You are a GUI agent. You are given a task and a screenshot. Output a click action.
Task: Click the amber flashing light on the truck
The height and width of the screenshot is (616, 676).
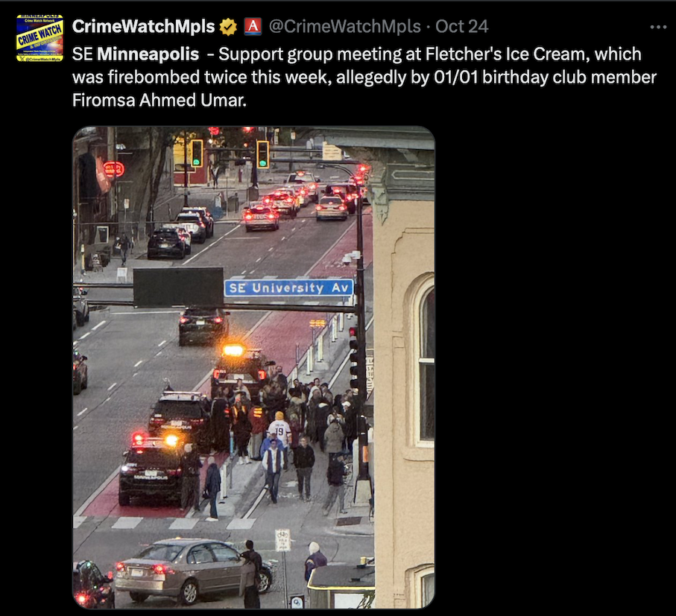pos(233,350)
